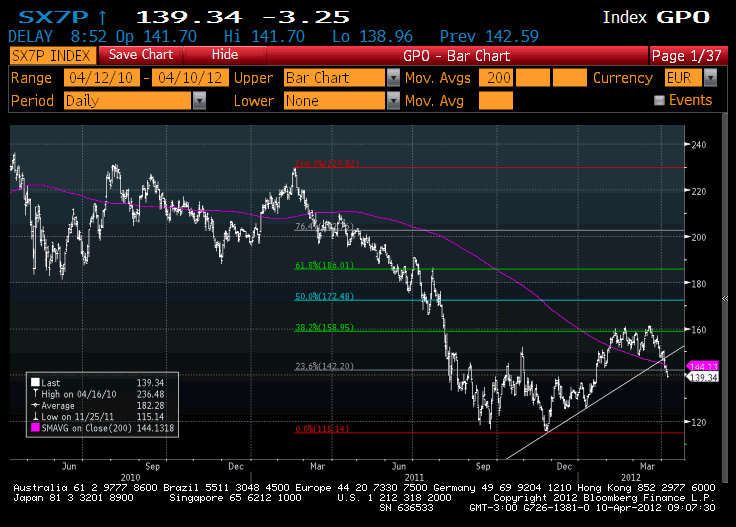Click the Hi 141.70 value
Screen dimensions: 736x527
264,37
